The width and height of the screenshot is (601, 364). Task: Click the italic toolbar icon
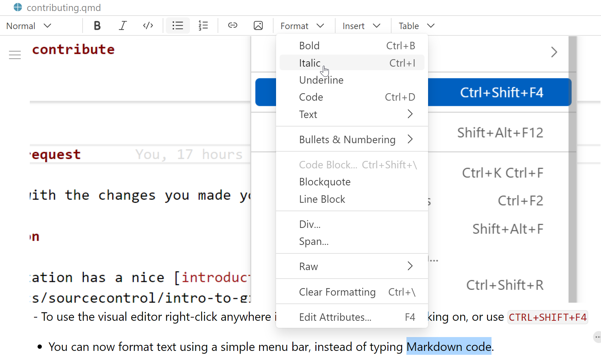pos(123,26)
